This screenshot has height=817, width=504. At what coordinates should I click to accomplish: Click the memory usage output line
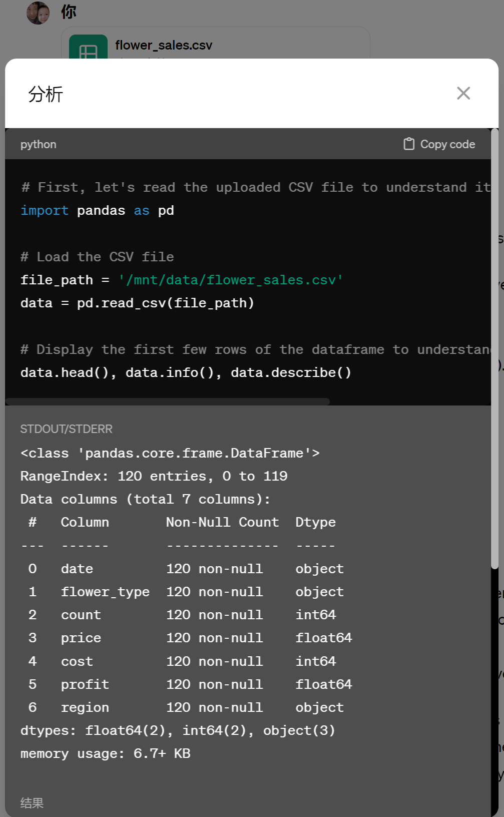point(105,753)
